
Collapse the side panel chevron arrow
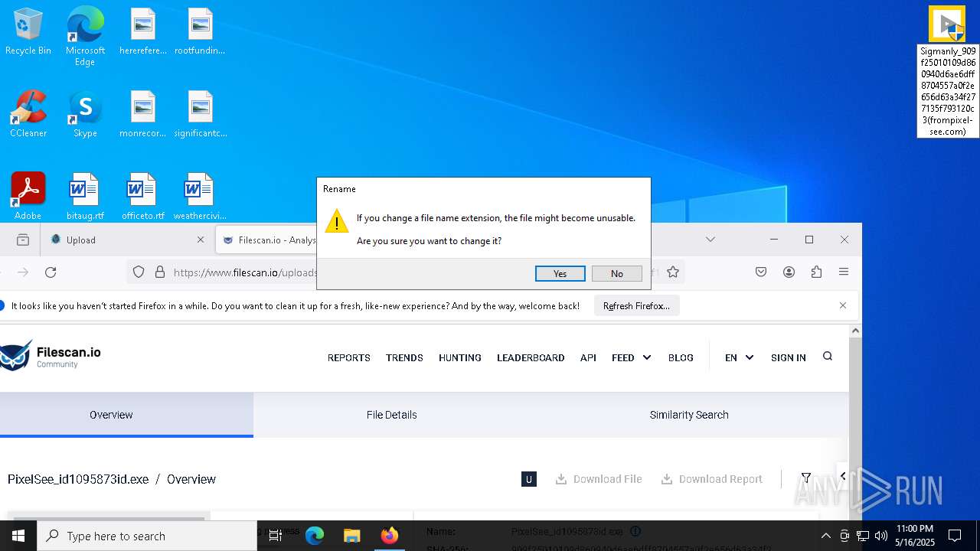tap(843, 476)
